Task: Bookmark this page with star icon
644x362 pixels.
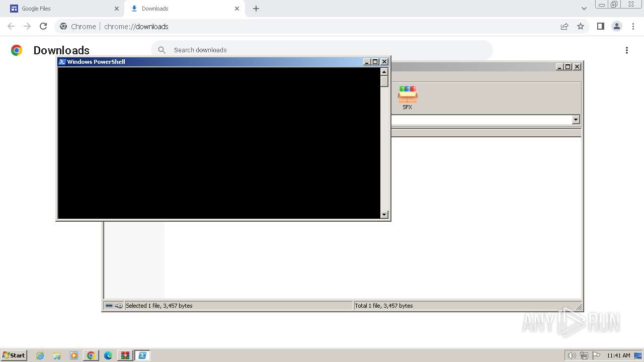Action: 581,26
